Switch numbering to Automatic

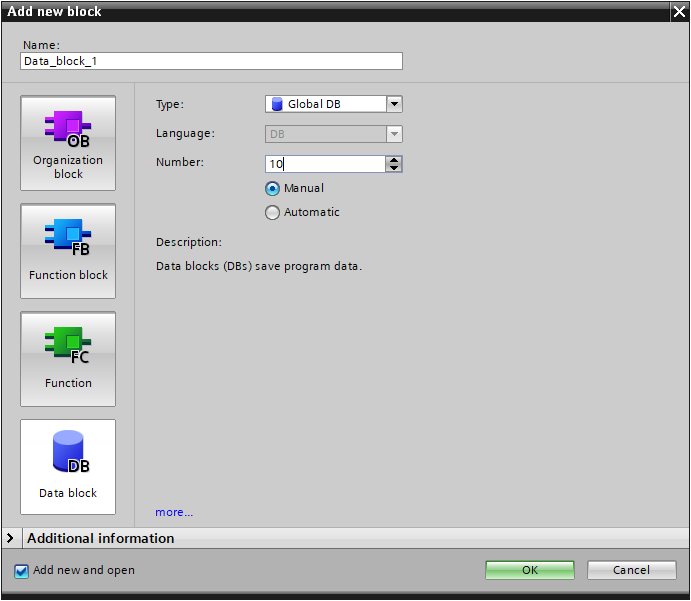click(x=272, y=212)
